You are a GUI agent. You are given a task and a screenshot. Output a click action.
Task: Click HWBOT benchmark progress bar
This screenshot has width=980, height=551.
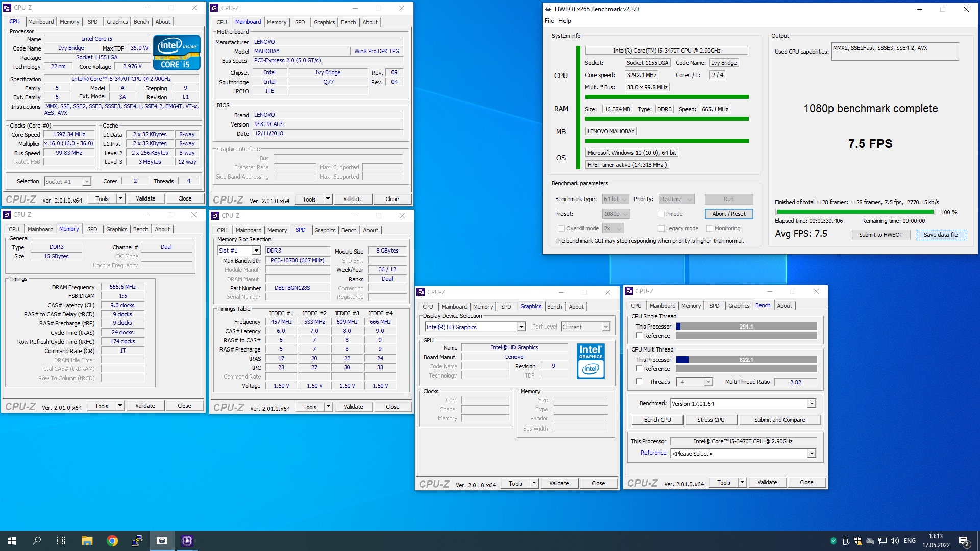[855, 212]
